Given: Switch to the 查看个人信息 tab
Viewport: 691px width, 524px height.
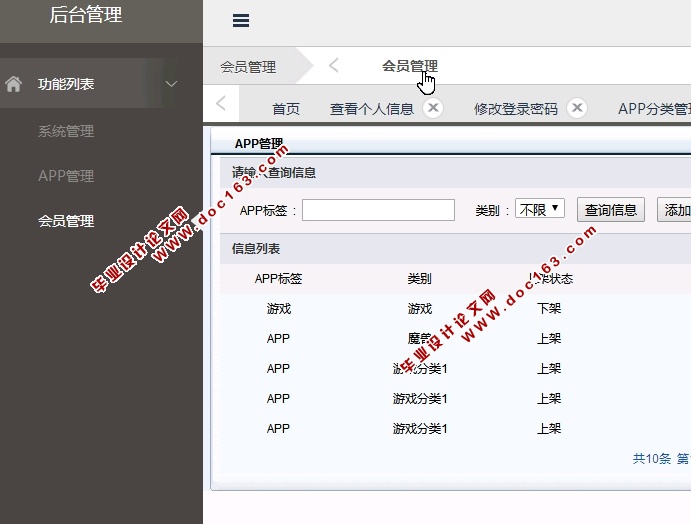Looking at the screenshot, I should [372, 108].
